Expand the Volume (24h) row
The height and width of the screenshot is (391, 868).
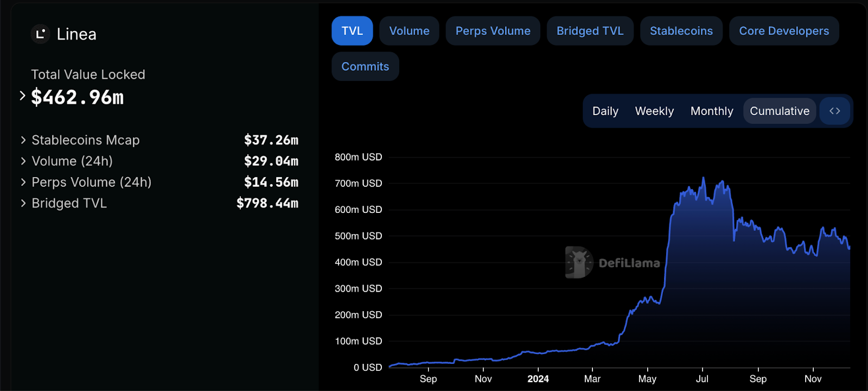click(158, 161)
